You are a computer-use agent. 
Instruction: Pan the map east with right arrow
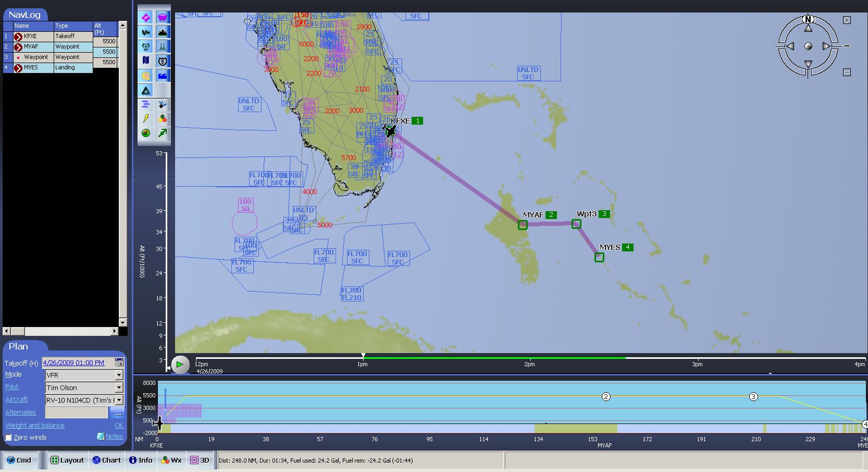826,46
